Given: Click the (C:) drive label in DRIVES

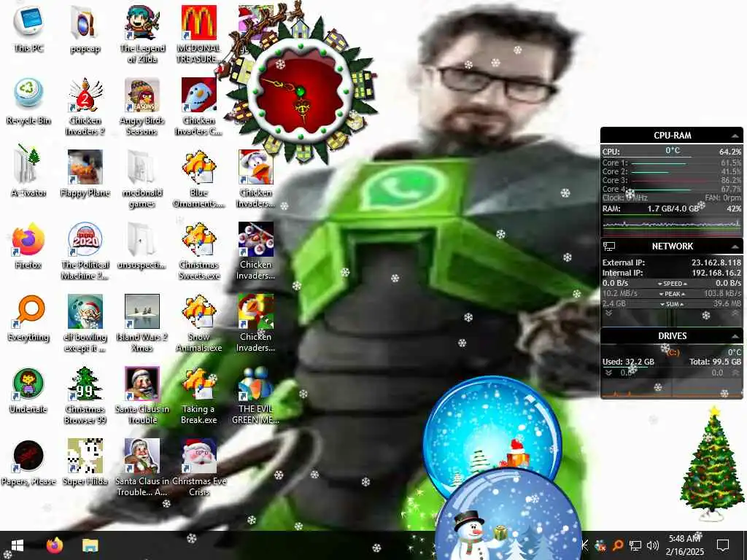Looking at the screenshot, I should (x=672, y=352).
